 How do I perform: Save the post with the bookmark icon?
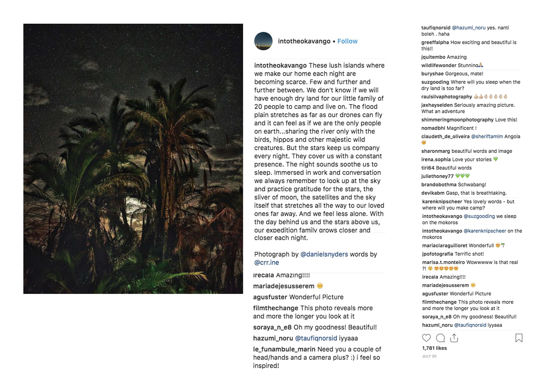tap(519, 338)
